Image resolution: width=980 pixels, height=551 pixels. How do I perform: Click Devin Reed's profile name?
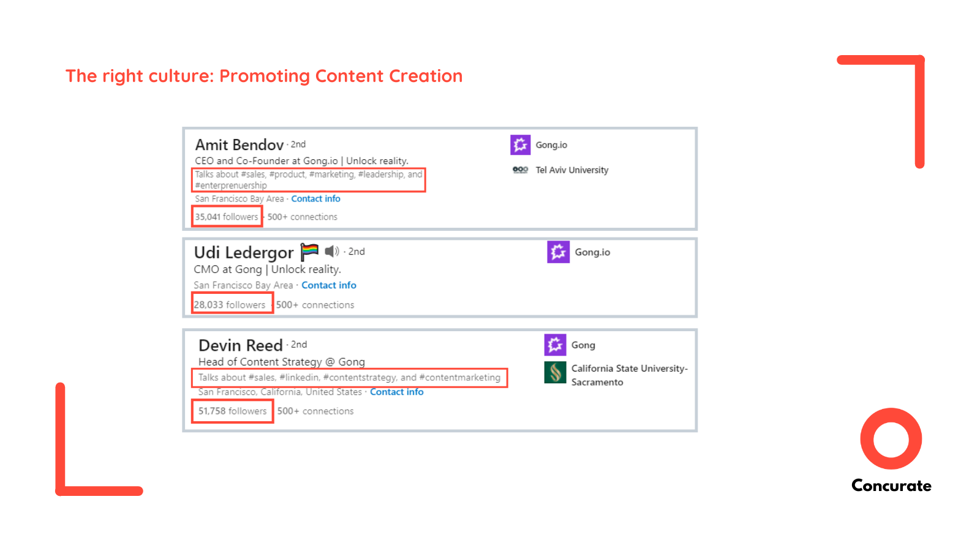tap(241, 345)
